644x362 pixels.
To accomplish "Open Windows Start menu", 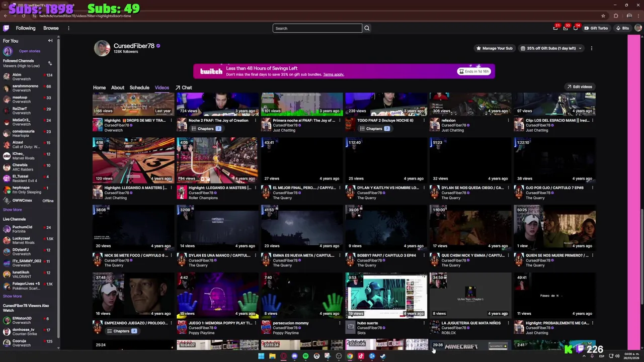I will coord(261,356).
